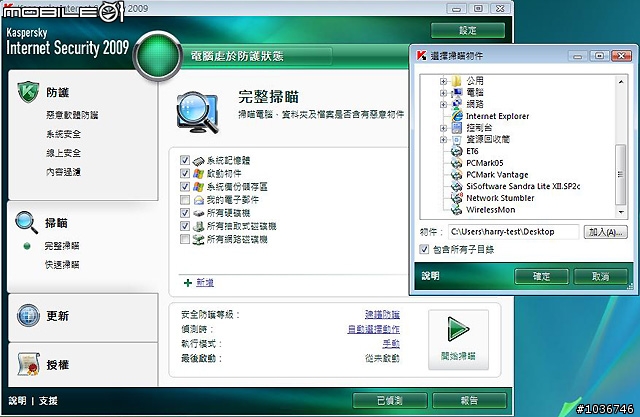Check the 我的電子郵件 checkbox

(185, 200)
